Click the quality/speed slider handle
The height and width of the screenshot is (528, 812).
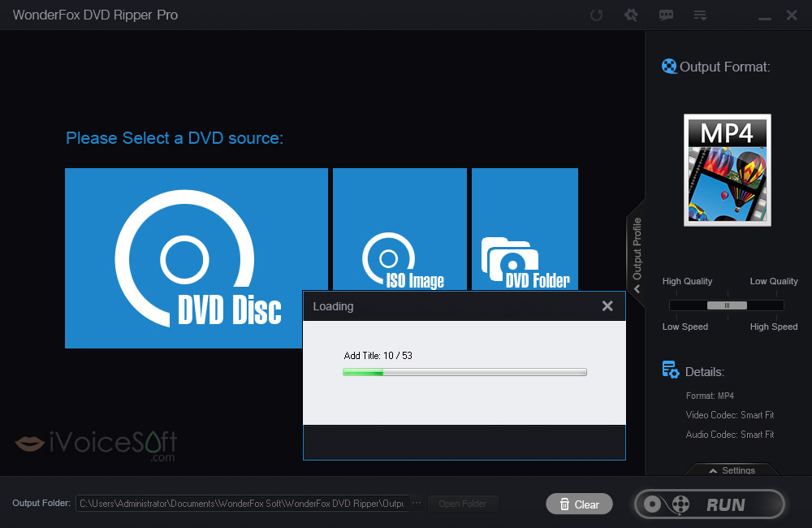pyautogui.click(x=727, y=305)
